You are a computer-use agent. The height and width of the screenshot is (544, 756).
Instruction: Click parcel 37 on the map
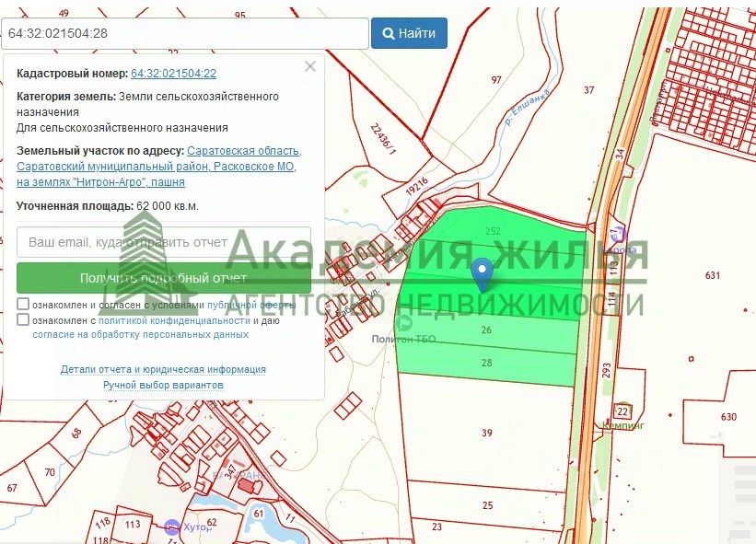coord(588,90)
